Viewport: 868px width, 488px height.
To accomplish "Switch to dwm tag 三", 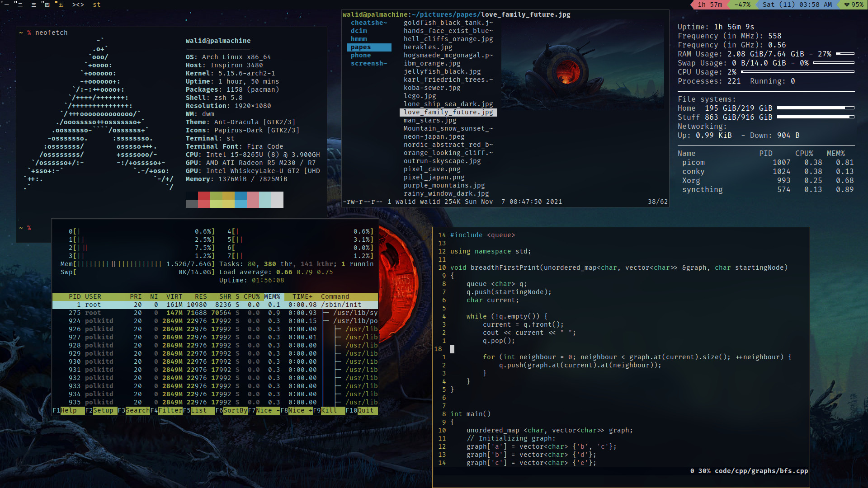I will coord(33,4).
